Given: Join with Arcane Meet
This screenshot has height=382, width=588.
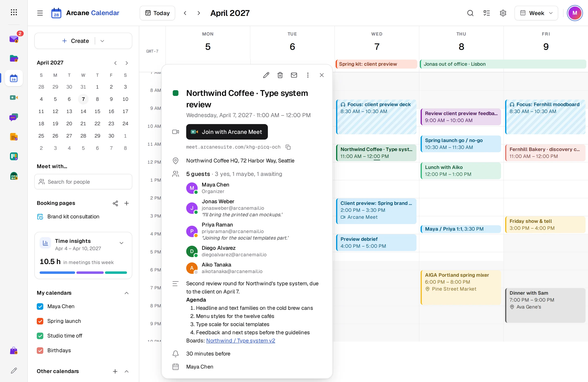Looking at the screenshot, I should pyautogui.click(x=227, y=132).
